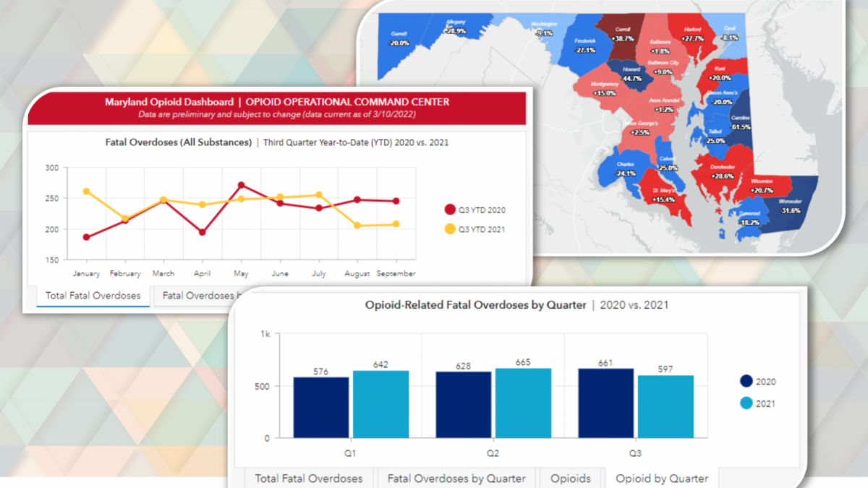Viewport: 868px width, 488px height.
Task: Click St. Mary's county labeled +15.4%
Action: pyautogui.click(x=662, y=195)
